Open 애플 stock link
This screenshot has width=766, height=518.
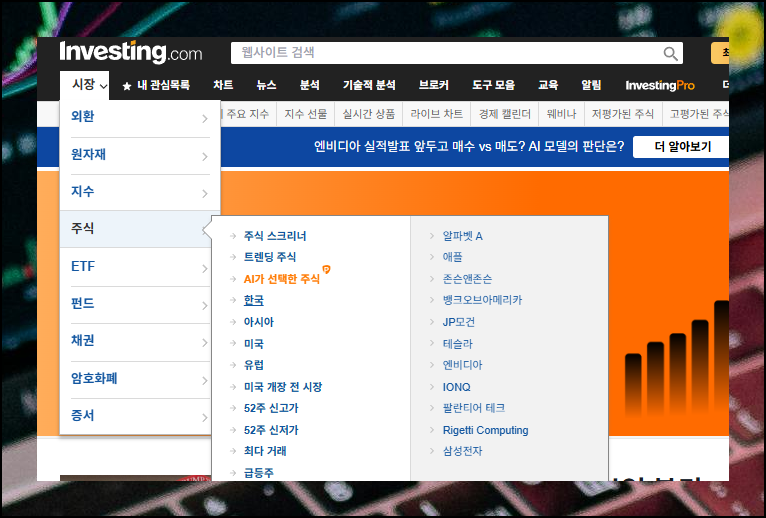tap(452, 257)
